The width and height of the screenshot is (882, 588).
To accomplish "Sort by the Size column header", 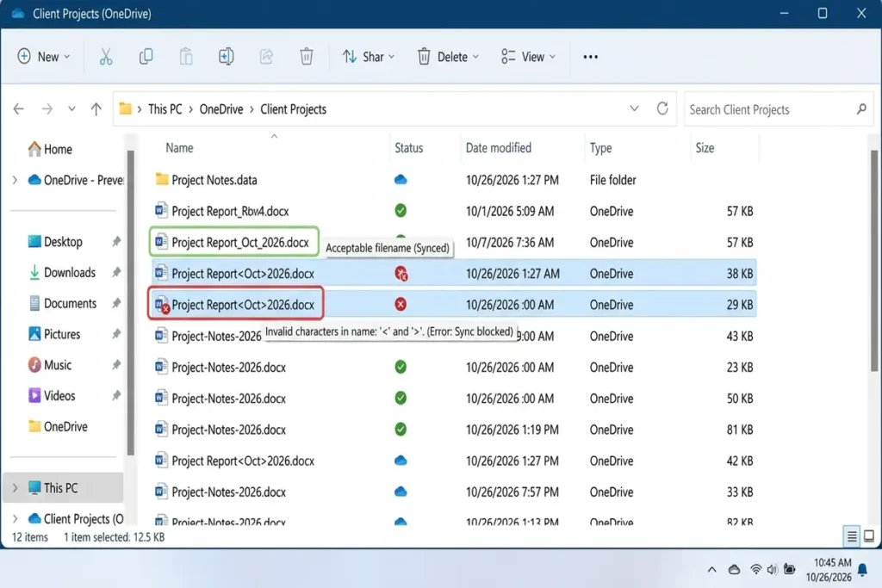I will [705, 148].
